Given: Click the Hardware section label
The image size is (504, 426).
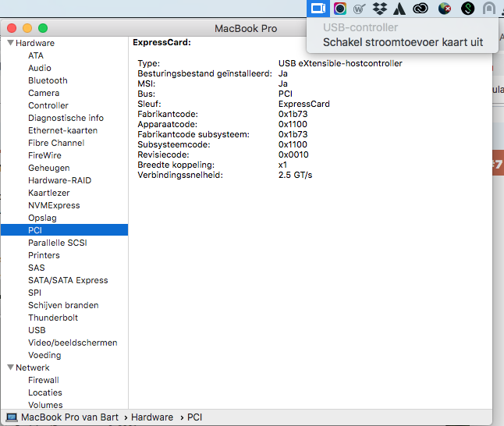Looking at the screenshot, I should pyautogui.click(x=35, y=43).
